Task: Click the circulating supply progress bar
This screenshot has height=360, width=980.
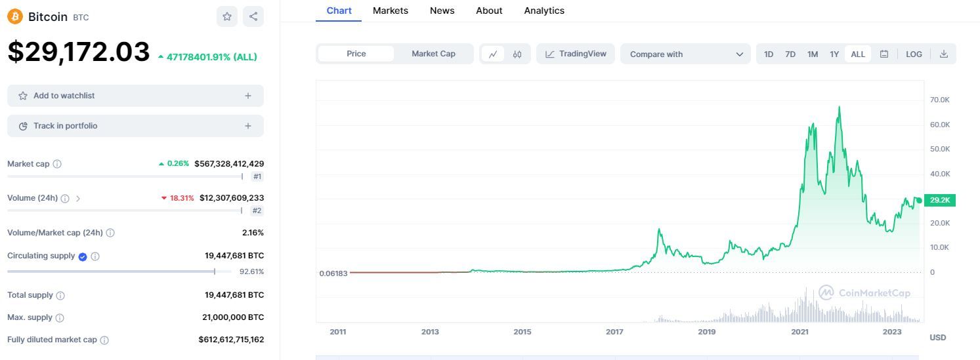Action: (119, 271)
